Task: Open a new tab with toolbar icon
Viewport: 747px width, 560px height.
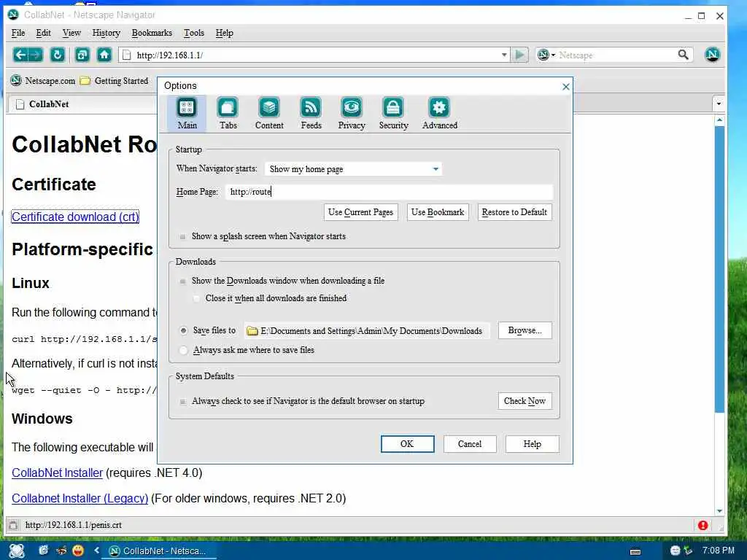Action: 82,55
